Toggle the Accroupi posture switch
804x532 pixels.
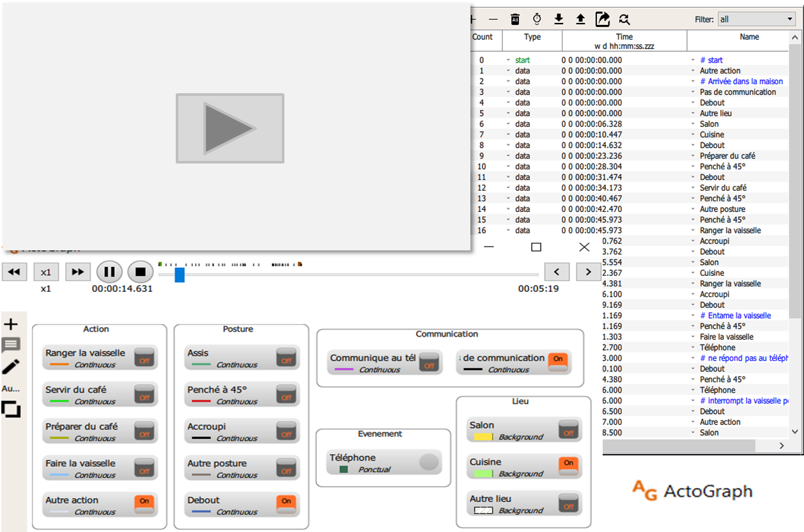click(286, 431)
